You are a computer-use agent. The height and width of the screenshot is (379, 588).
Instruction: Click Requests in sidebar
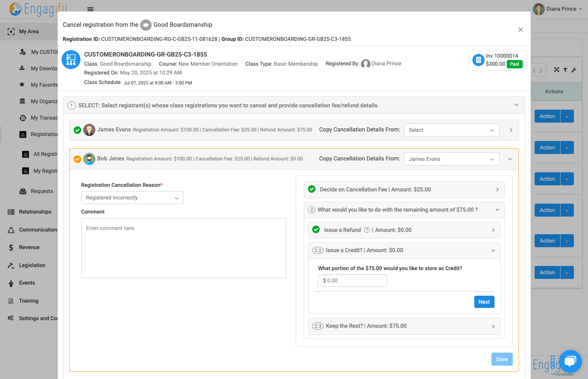tap(42, 191)
